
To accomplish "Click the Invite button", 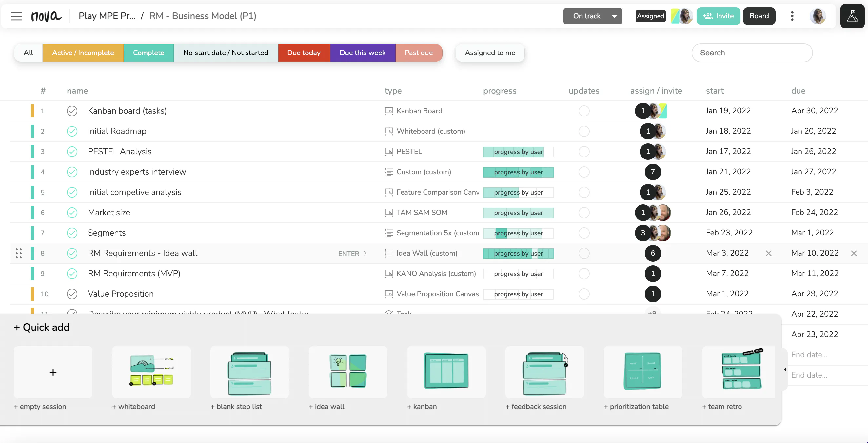I will pos(718,16).
